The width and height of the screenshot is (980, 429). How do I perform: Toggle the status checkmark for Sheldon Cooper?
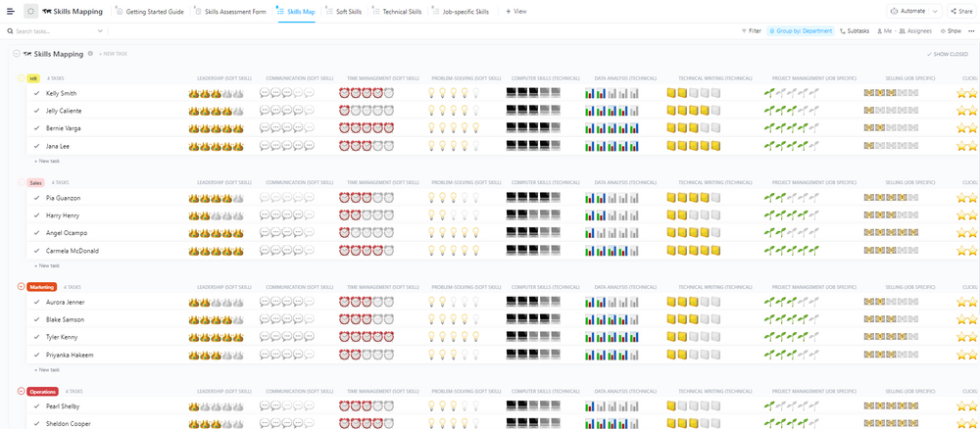click(x=37, y=424)
